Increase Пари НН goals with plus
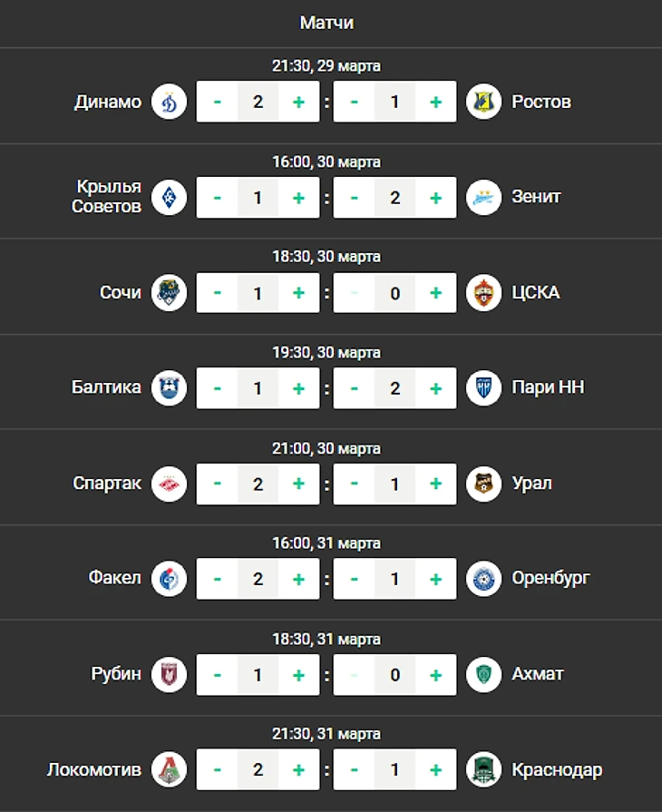Screen dimensions: 662x812 (x=436, y=388)
